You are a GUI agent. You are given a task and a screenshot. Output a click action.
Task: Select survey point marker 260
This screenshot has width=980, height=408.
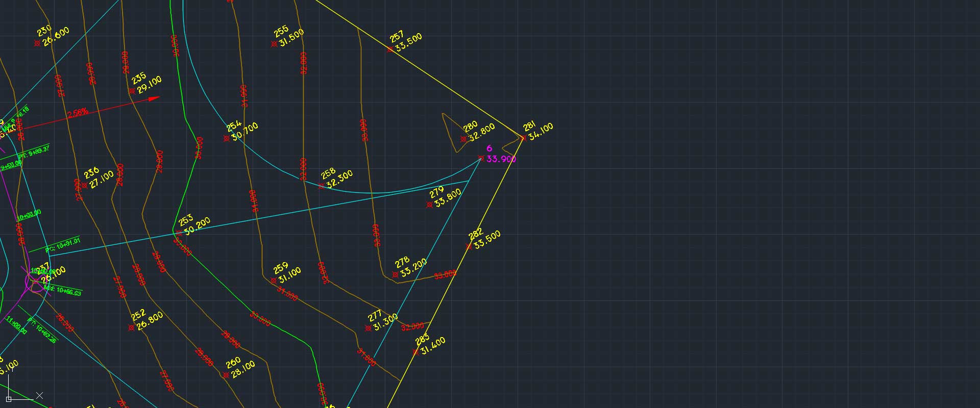pos(226,375)
